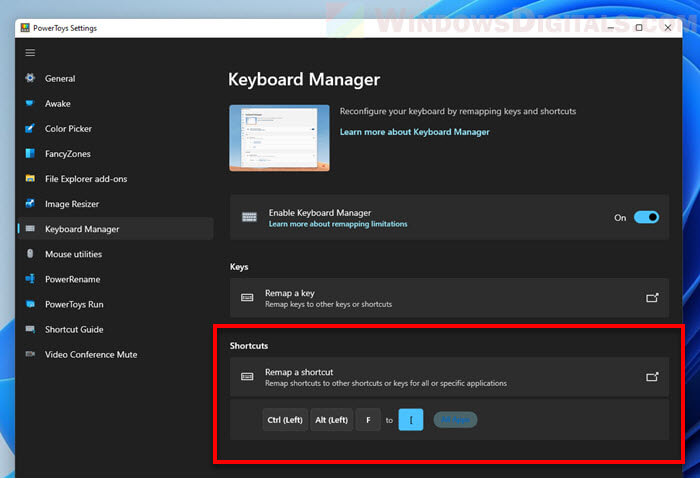Click the keyboard icon beside Enable Keyboard Manager
The height and width of the screenshot is (479, 700).
point(249,217)
